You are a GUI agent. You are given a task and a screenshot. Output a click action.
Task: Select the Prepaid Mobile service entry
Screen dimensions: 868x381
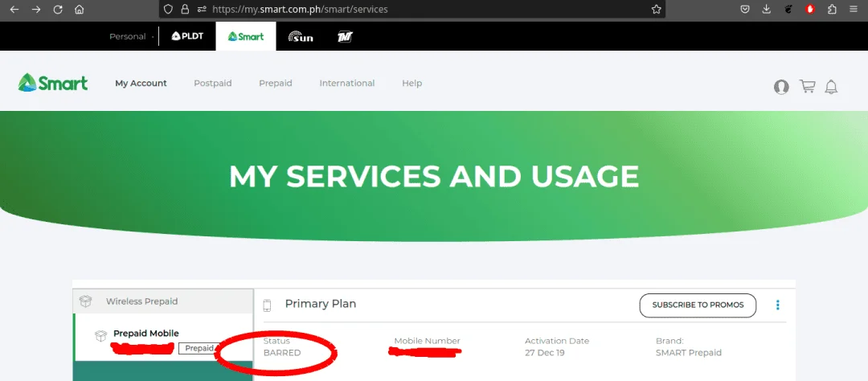(163, 338)
